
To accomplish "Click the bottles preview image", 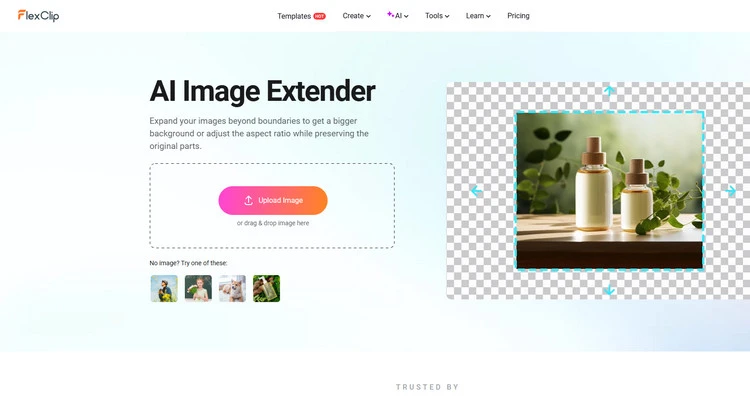I will click(609, 190).
